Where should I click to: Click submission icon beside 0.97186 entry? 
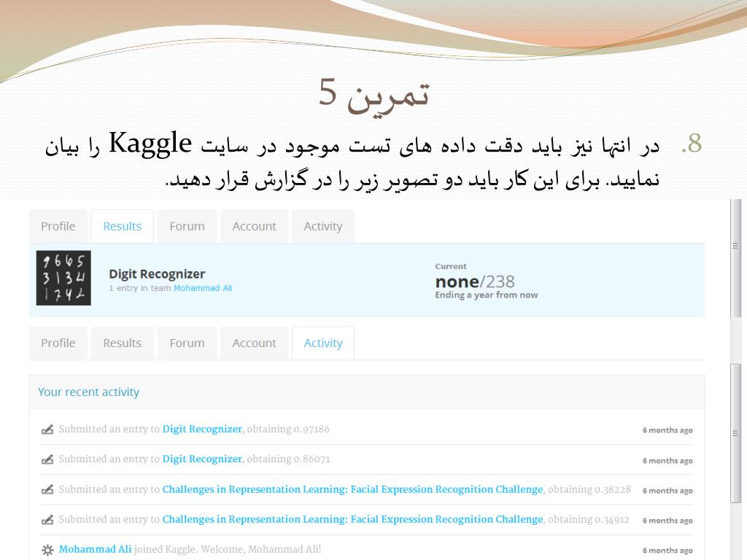coord(47,429)
